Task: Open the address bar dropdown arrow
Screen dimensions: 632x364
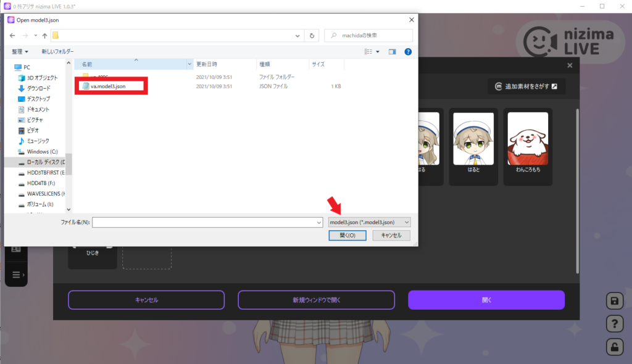Action: coord(297,35)
